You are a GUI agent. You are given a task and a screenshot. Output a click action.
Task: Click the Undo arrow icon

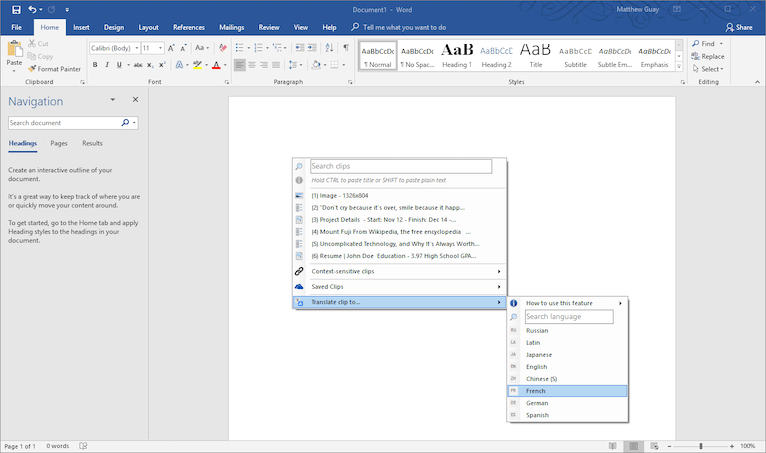tap(33, 9)
